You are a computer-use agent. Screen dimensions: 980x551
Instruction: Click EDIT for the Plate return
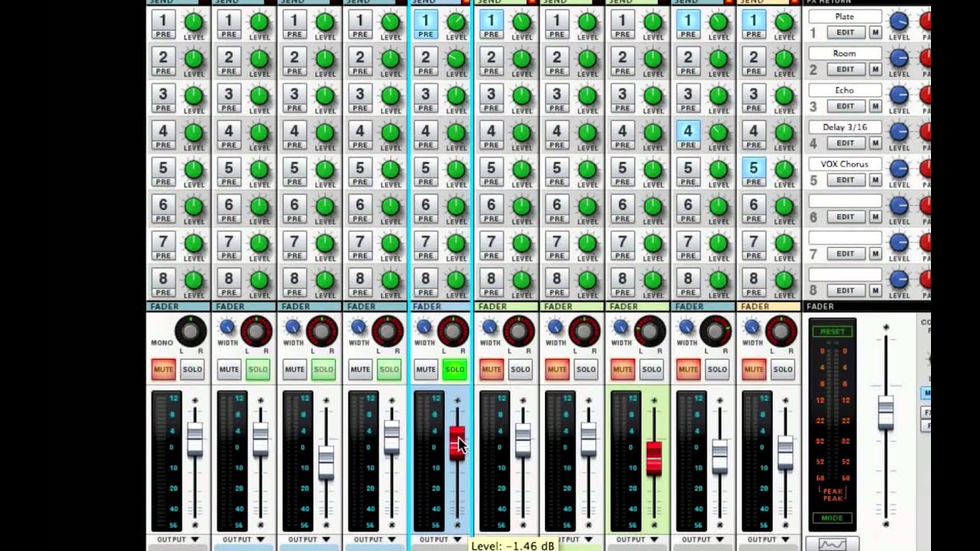845,32
